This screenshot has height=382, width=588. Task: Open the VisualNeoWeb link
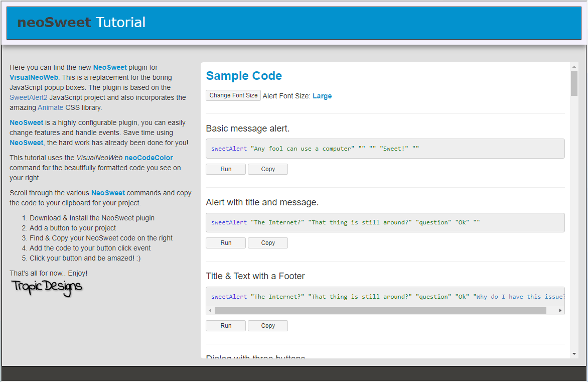pyautogui.click(x=34, y=77)
